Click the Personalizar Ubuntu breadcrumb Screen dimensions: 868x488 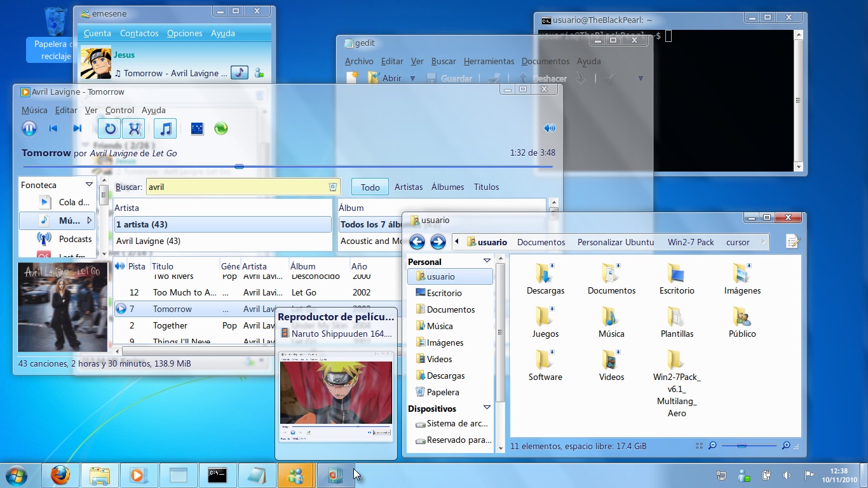615,243
